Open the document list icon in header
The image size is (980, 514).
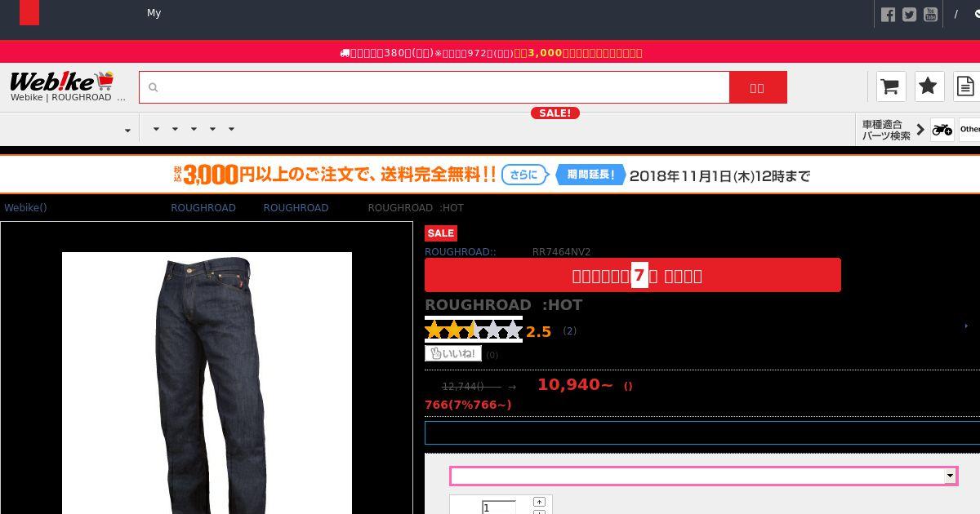[966, 86]
